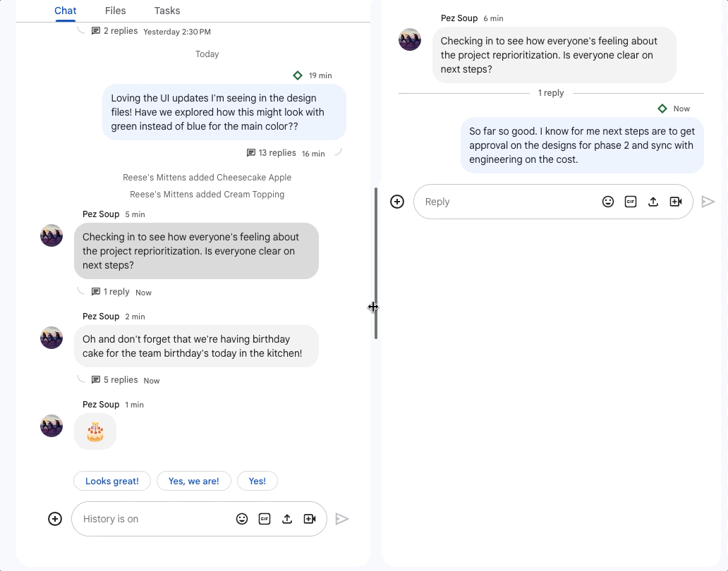Viewport: 728px width, 571px height.
Task: Switch to the Tasks tab
Action: (167, 11)
